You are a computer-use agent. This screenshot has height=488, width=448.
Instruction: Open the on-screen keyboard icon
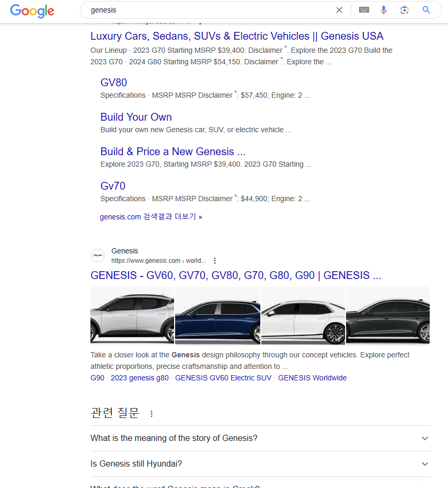(363, 10)
